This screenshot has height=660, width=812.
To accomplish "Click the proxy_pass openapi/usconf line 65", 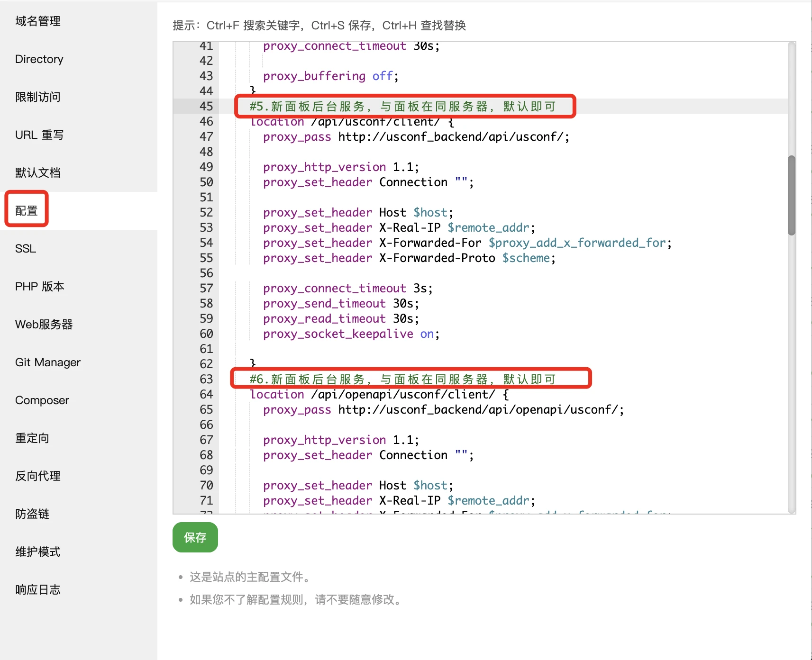I will coord(444,409).
